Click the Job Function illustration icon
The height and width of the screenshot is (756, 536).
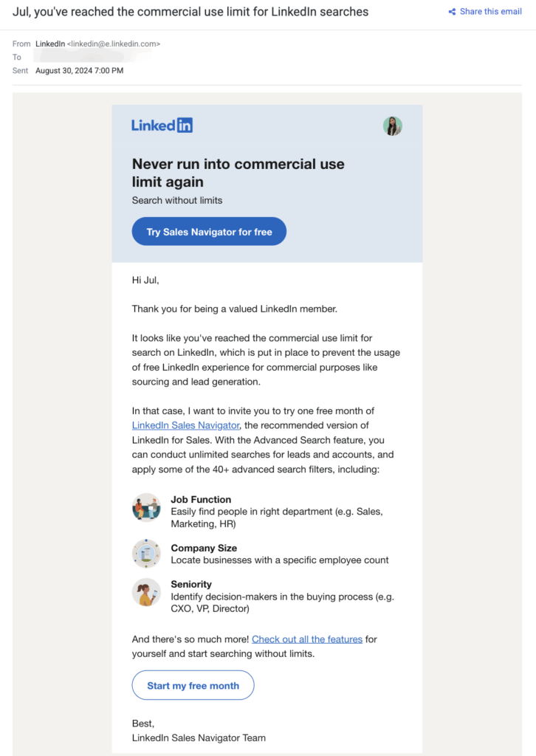coord(146,507)
